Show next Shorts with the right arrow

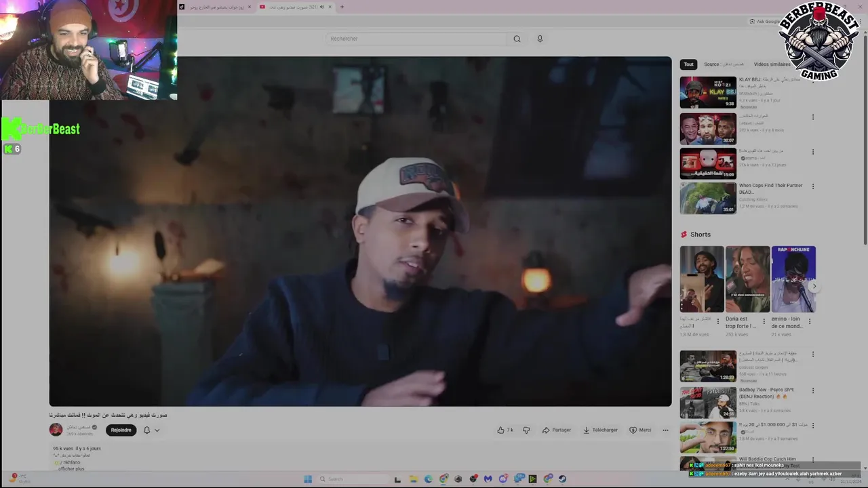[814, 287]
